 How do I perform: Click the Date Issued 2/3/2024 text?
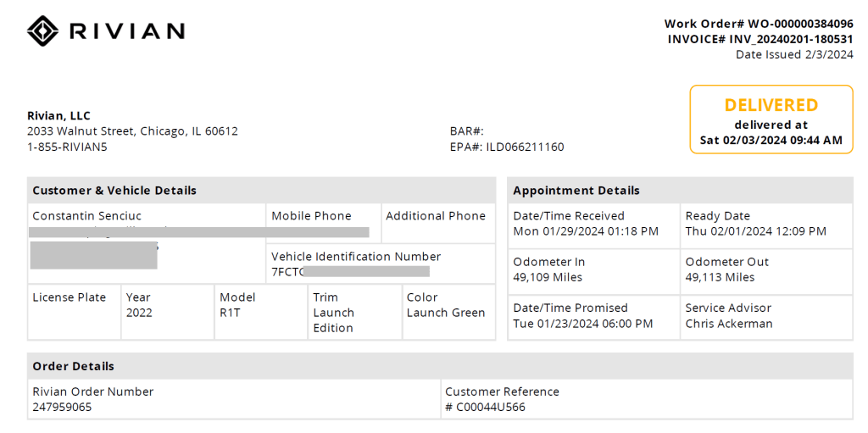pos(794,54)
